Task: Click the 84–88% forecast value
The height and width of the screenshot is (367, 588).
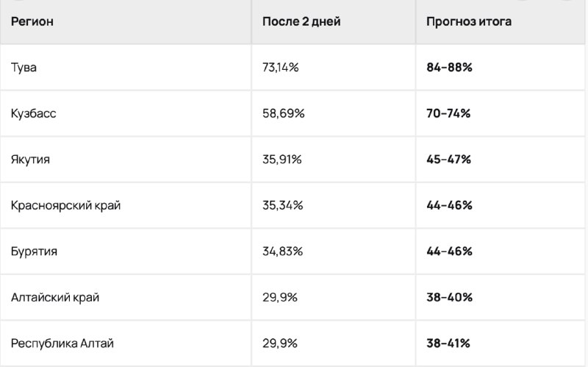Action: point(449,68)
